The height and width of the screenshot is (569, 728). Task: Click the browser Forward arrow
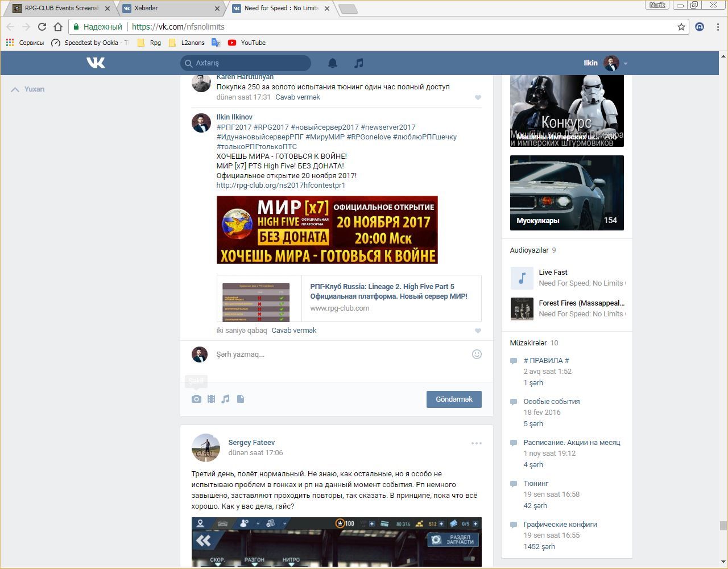click(x=26, y=27)
